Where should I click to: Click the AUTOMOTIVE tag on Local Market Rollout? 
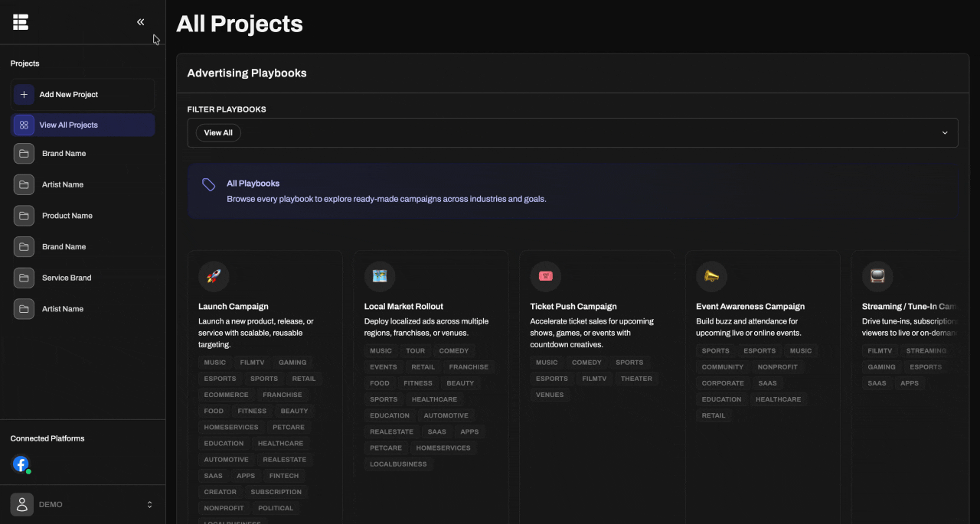coord(446,415)
